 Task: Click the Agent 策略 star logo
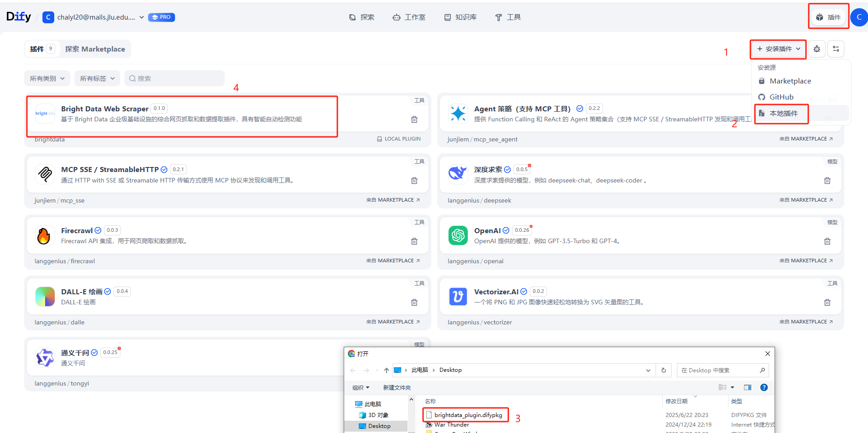tap(458, 113)
